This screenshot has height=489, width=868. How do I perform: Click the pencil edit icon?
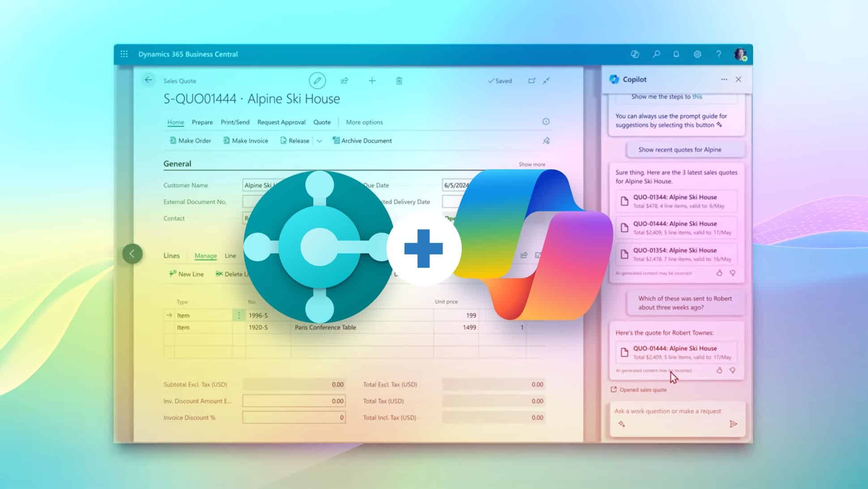click(317, 81)
